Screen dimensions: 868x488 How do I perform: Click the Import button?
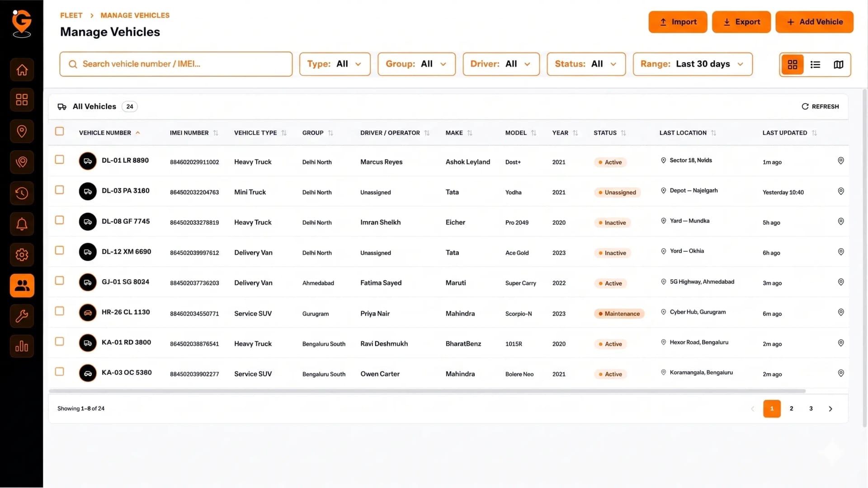pos(678,22)
